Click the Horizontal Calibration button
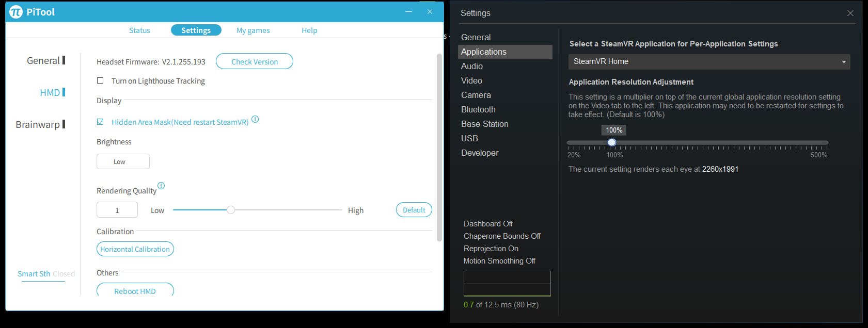This screenshot has height=328, width=868. tap(135, 249)
